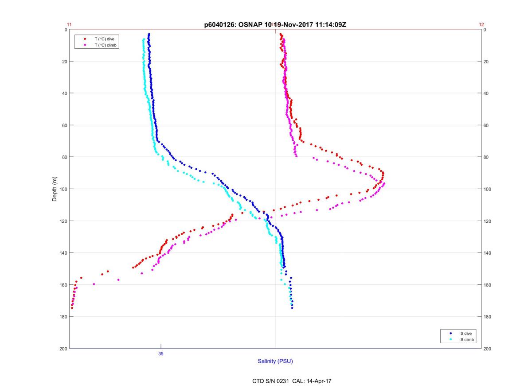The image size is (532, 392).
Task: Click the '80' tick on left depth axis
Action: [x=65, y=157]
